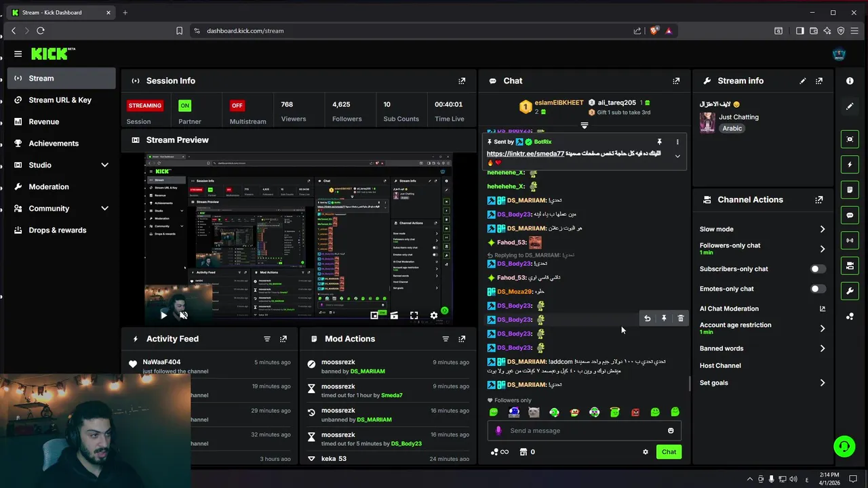
Task: Reply to hovered DS_Body23 chat message
Action: click(x=647, y=319)
